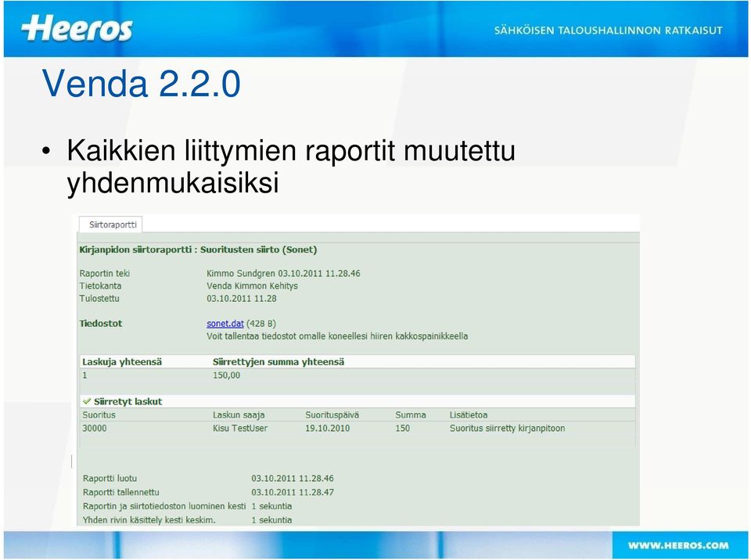
Task: Click the 'Tietokanta' label
Action: pos(100,286)
